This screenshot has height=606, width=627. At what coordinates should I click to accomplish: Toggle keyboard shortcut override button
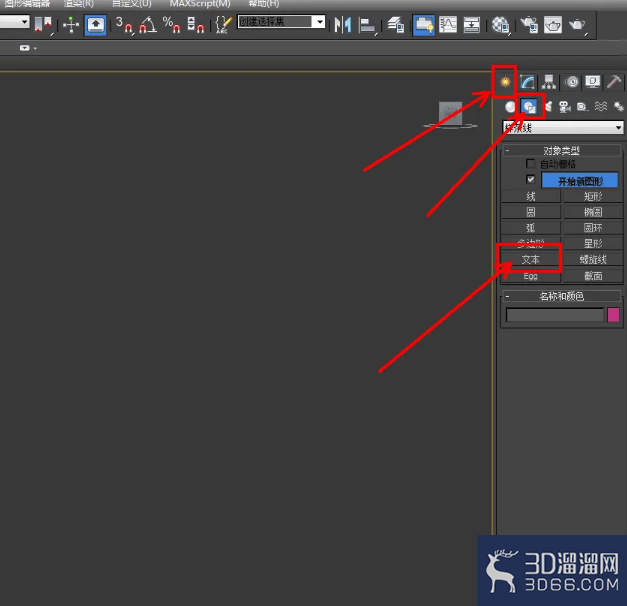pos(95,25)
